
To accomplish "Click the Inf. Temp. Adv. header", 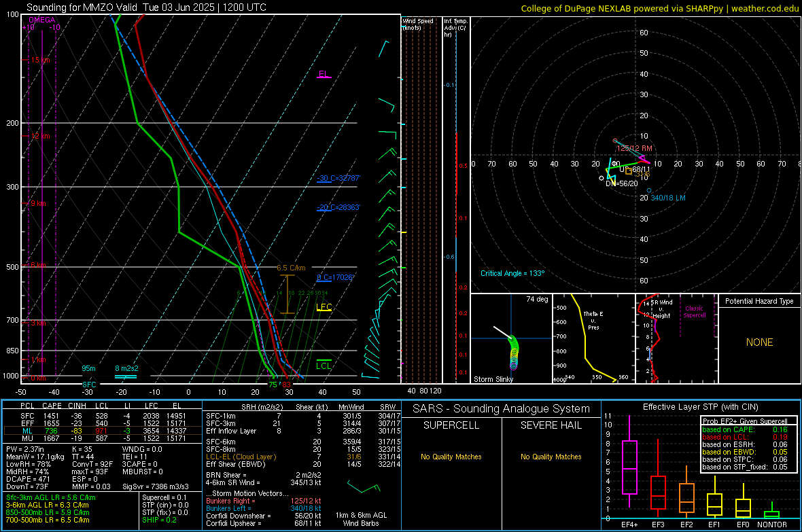I will (x=456, y=28).
